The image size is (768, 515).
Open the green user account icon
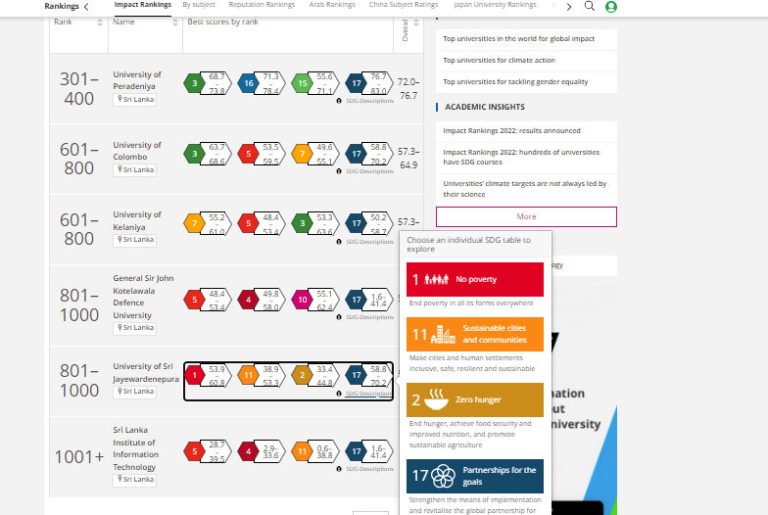point(611,7)
